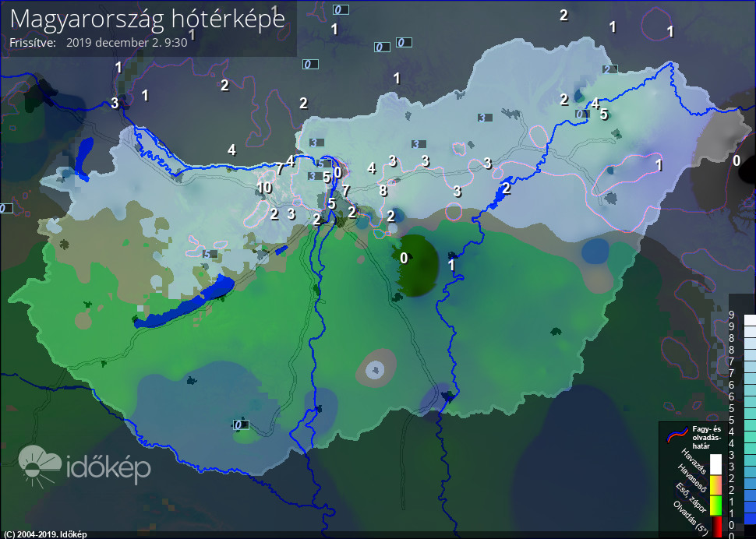756x539 pixels.
Task: Click the (c) 2004-2019 Időkép copyright text
Action: pos(44,534)
